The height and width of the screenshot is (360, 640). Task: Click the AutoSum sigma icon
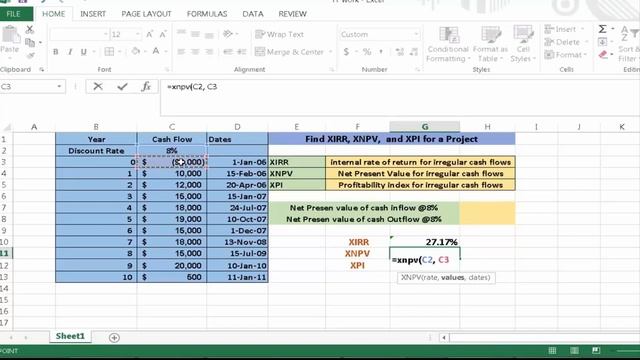[x=602, y=29]
